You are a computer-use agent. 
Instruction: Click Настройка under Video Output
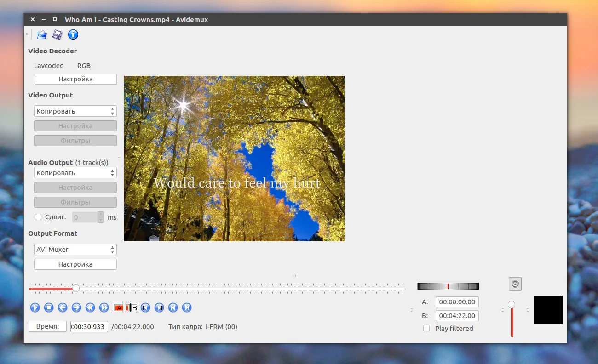[75, 126]
